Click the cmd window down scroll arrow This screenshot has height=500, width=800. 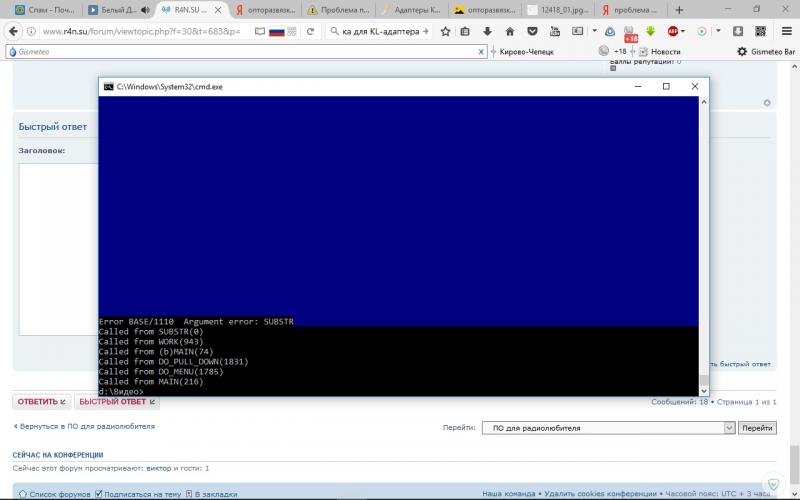[703, 390]
